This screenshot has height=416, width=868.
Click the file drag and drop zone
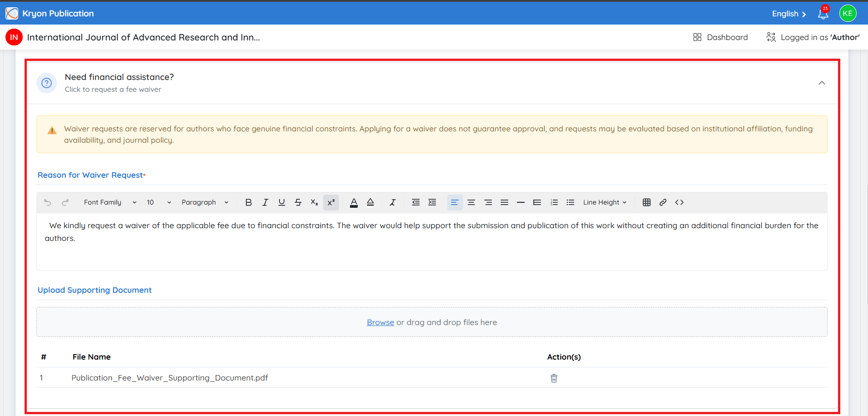(432, 322)
